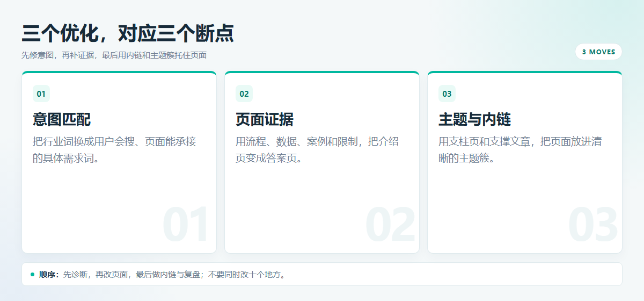This screenshot has width=644, height=301.
Task: Select the 01 badge on 意图匹配 card
Action: coord(41,94)
